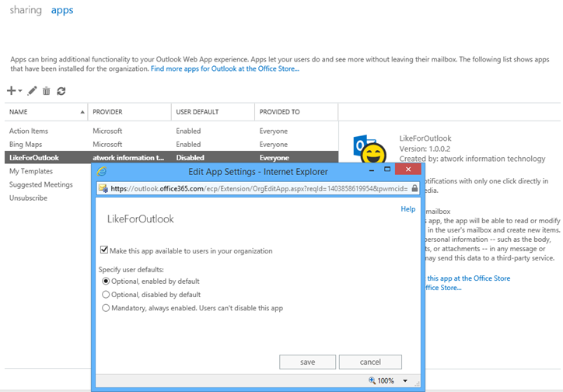
Task: Click the add new app plus icon
Action: tap(12, 91)
